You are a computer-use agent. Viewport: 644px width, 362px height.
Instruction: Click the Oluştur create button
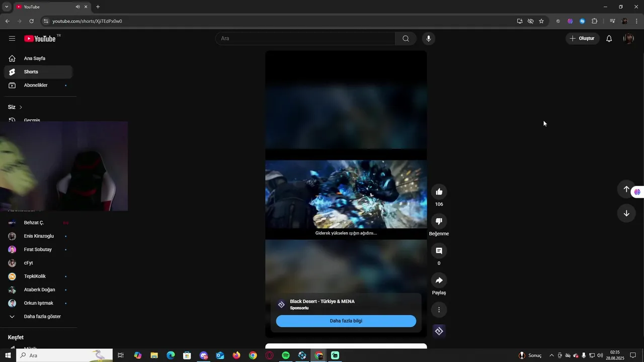[x=582, y=39]
